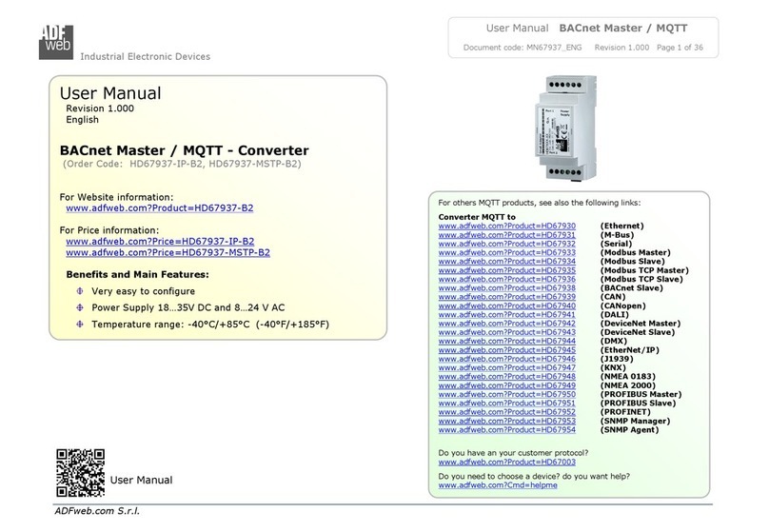Select 'Document code: MN67937_ENG' in header
The width and height of the screenshot is (769, 532).
523,48
